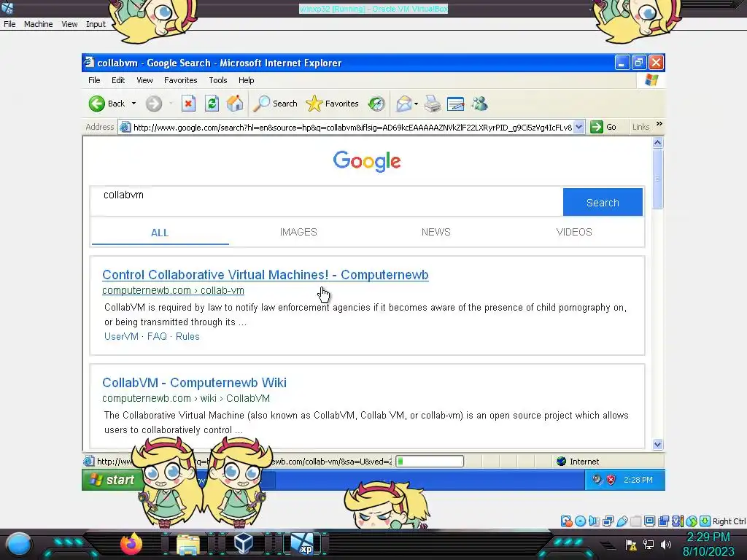Click VirtualBox optical disk status icon
Screen dimensions: 747x560
point(580,521)
